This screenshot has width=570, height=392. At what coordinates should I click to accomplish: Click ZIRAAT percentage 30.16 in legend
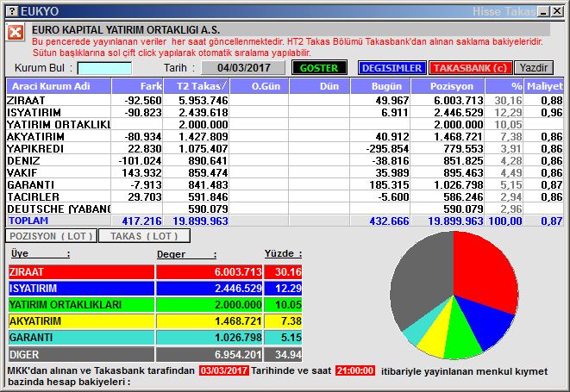point(288,272)
